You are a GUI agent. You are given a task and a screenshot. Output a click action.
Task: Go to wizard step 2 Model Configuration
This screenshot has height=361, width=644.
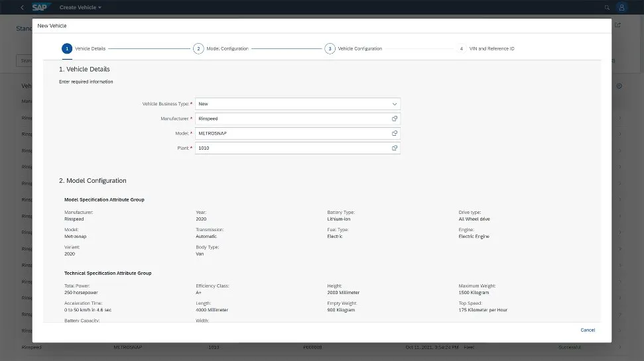point(198,48)
